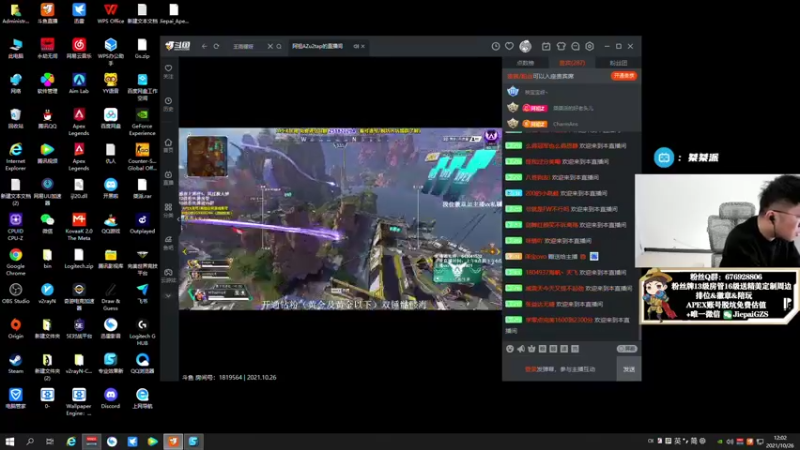Image resolution: width=800 pixels, height=450 pixels.
Task: Open v2rayN desktop shortcut
Action: coord(47,293)
